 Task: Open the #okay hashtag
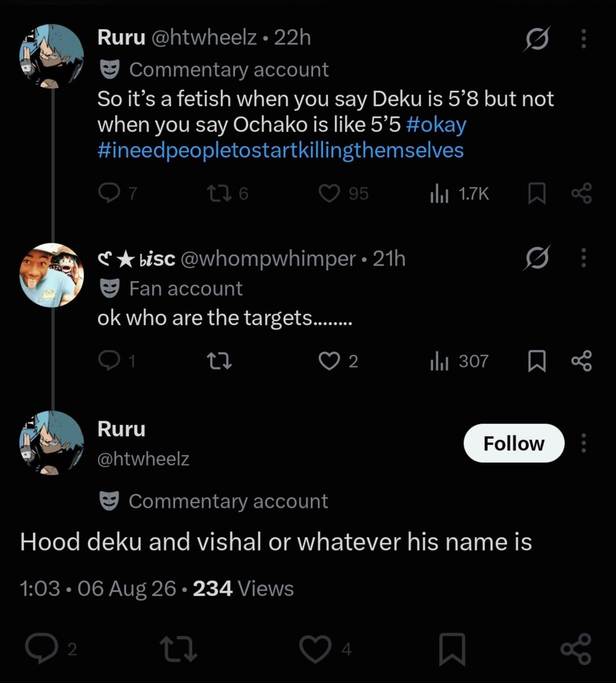(x=437, y=125)
